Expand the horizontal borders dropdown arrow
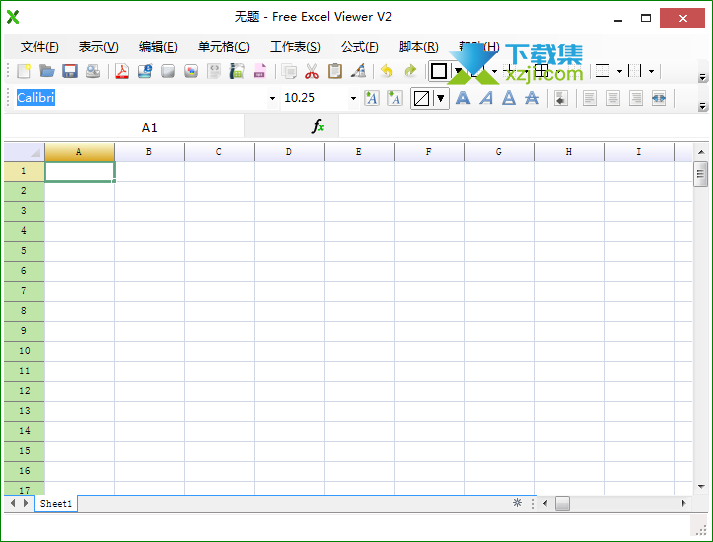The width and height of the screenshot is (713, 542). 619,71
